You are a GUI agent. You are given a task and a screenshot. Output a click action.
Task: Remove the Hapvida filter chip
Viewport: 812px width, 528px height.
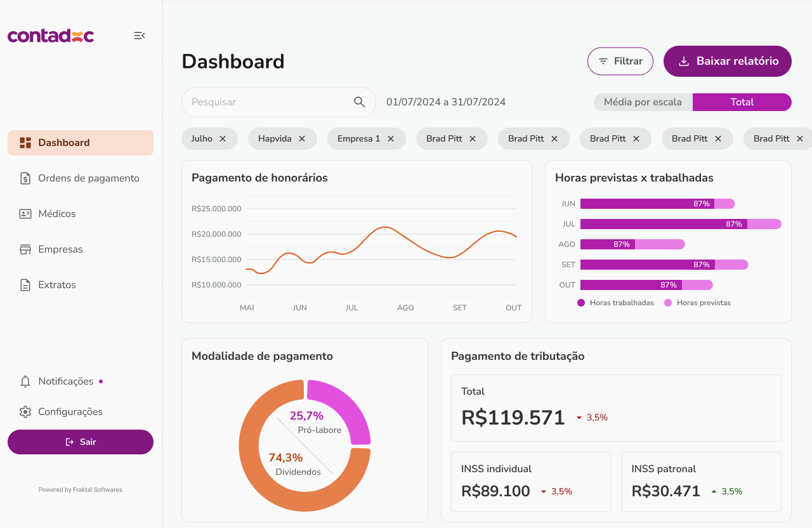(x=302, y=138)
